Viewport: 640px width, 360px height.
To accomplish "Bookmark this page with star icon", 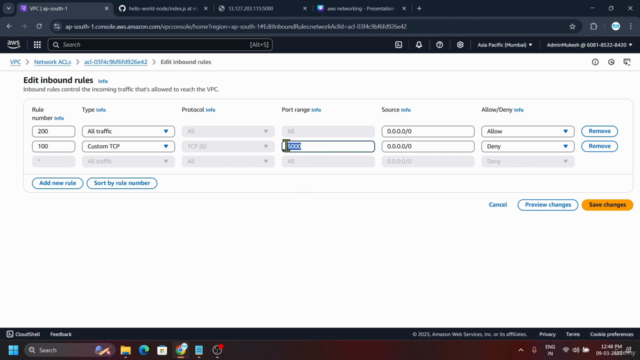I will tap(572, 27).
